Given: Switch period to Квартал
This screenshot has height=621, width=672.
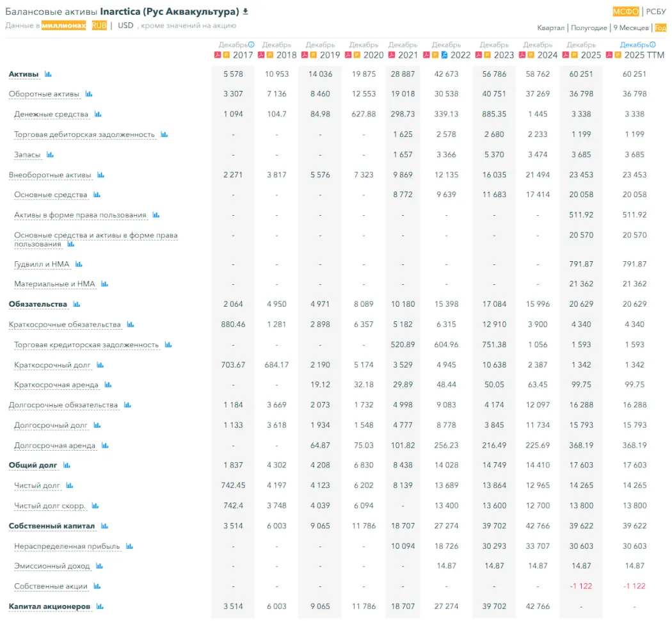Looking at the screenshot, I should pyautogui.click(x=550, y=28).
